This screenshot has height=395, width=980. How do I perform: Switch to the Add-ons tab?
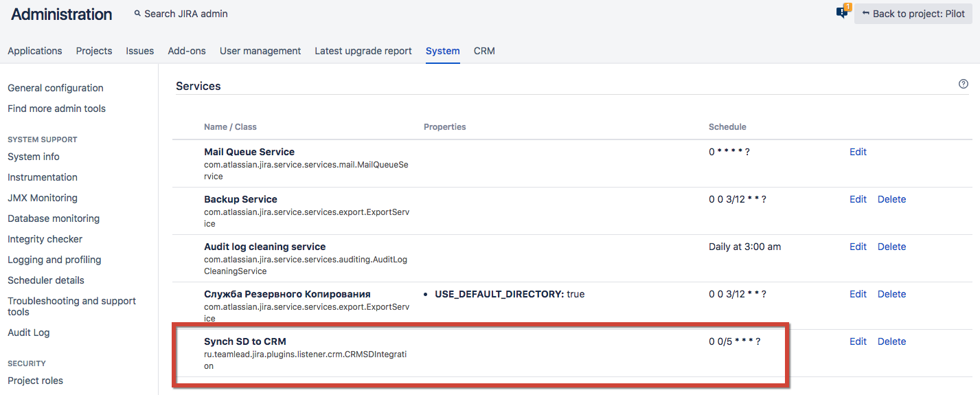point(187,51)
